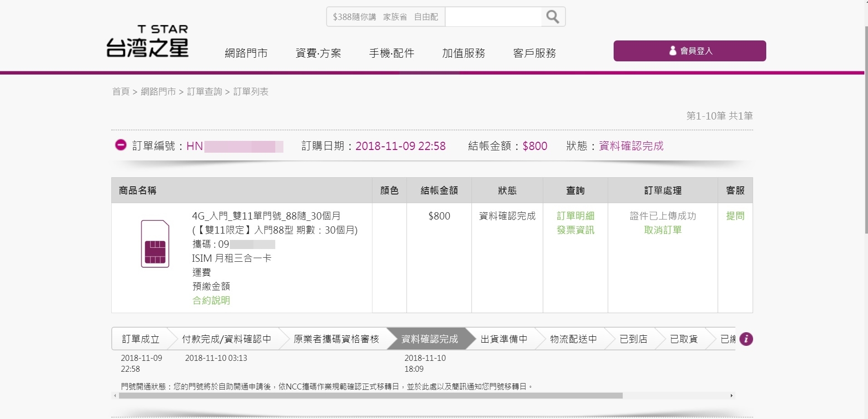Click the 查詢 column header

(575, 190)
